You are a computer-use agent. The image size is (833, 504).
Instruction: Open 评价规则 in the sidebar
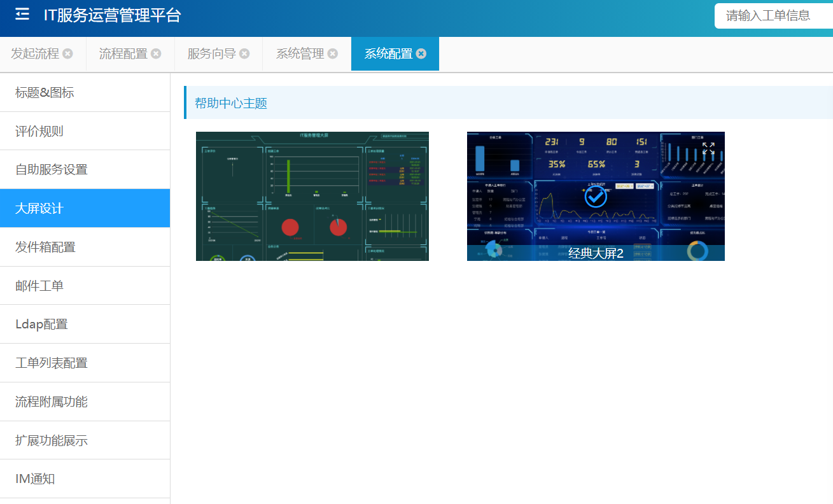coord(39,132)
